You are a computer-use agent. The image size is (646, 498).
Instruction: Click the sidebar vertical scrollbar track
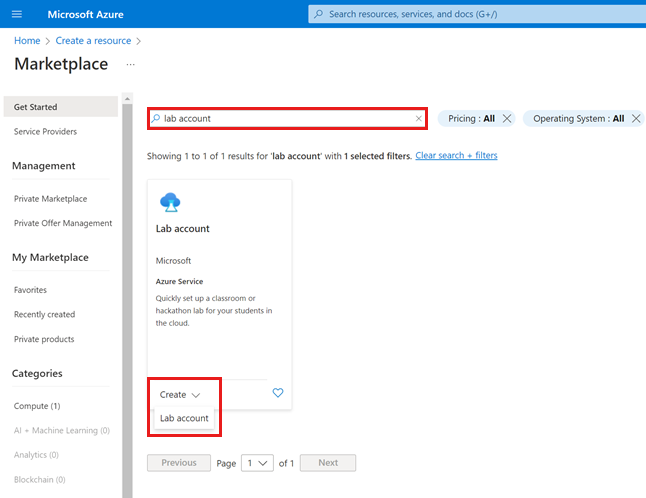[x=127, y=301]
